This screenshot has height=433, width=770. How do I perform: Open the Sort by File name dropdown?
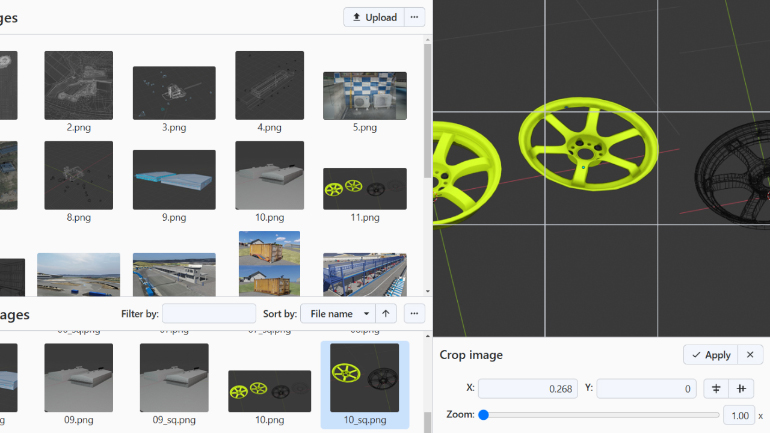click(x=338, y=314)
